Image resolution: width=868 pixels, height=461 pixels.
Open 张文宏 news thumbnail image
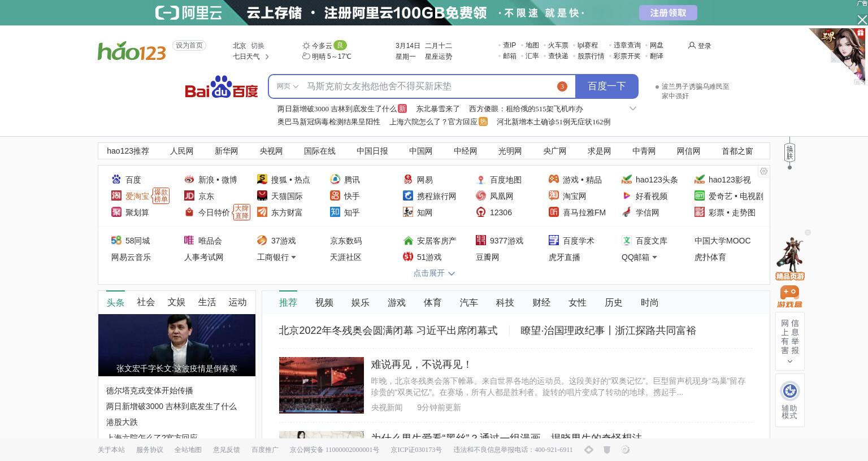click(x=177, y=345)
